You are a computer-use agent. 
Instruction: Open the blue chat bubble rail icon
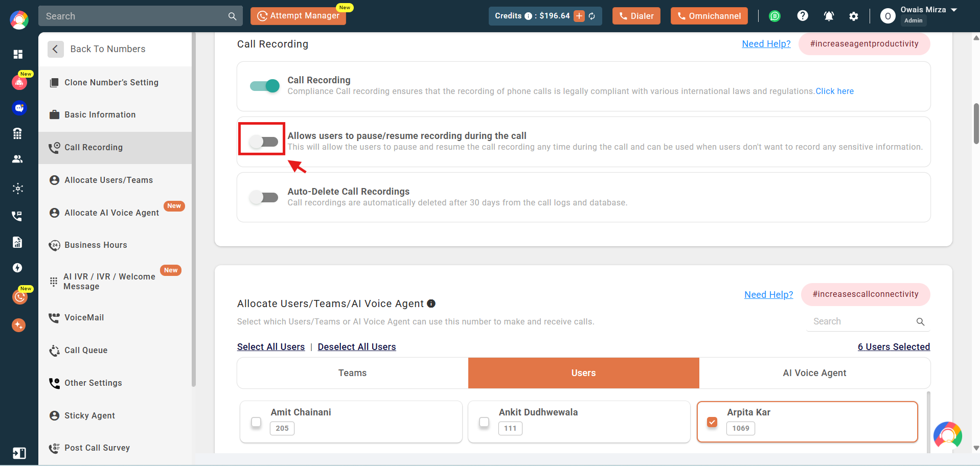pyautogui.click(x=19, y=108)
